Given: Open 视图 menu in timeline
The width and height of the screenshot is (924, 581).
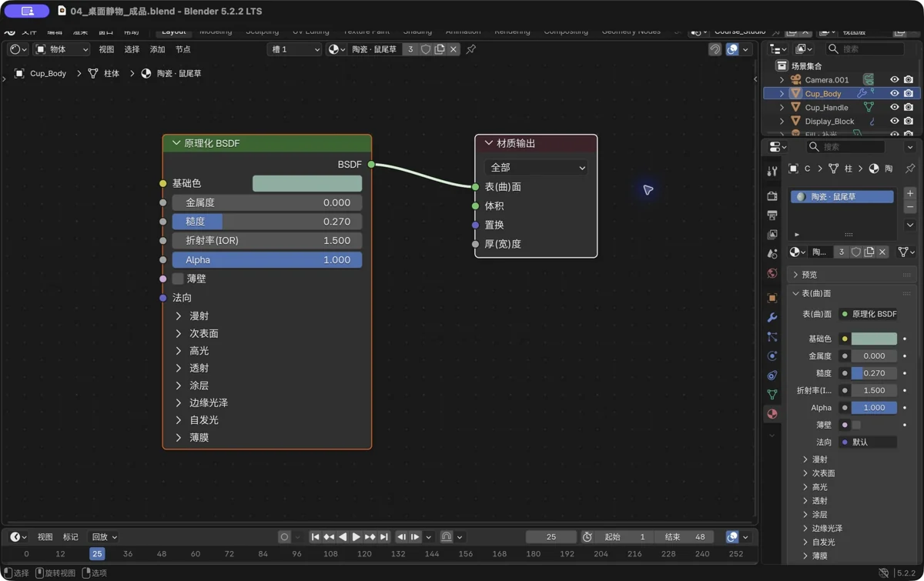Looking at the screenshot, I should coord(45,537).
